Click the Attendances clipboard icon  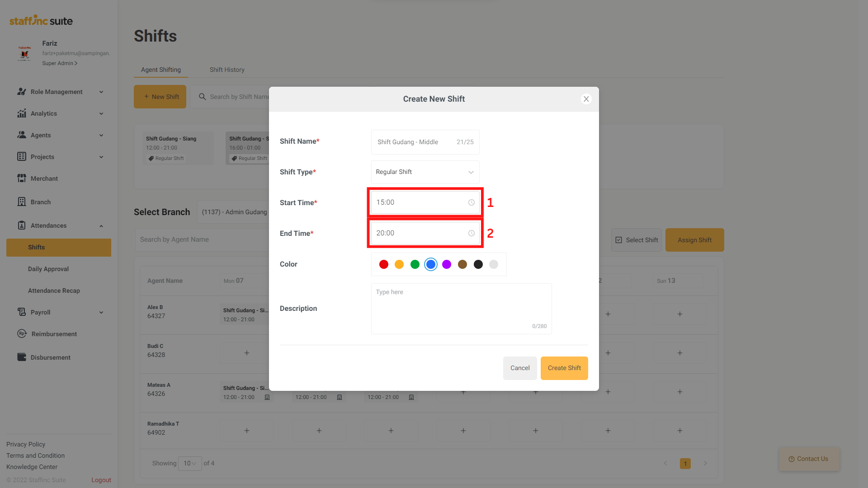[x=21, y=225]
